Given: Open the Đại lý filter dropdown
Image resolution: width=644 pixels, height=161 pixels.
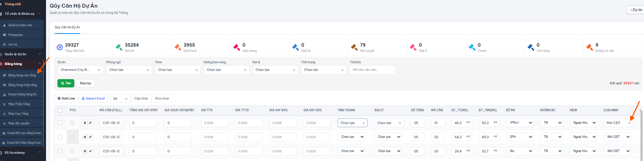Looking at the screenshot, I should [x=275, y=70].
